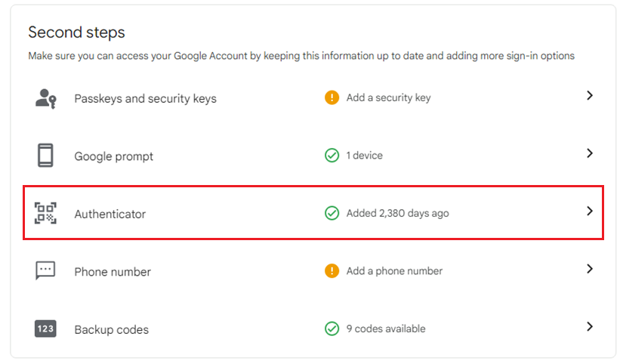Viewport: 620px width, 364px height.
Task: Expand the Authenticator row chevron
Action: pyautogui.click(x=590, y=211)
